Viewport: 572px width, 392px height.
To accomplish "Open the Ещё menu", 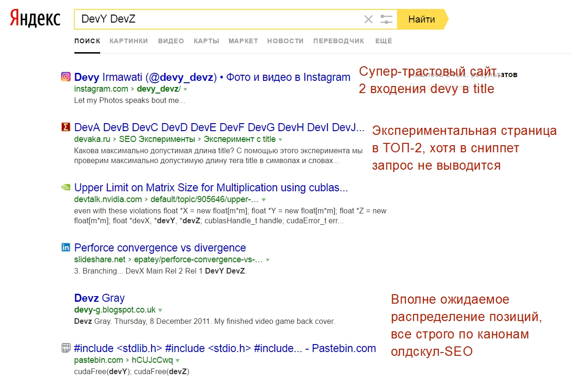I will [x=383, y=41].
